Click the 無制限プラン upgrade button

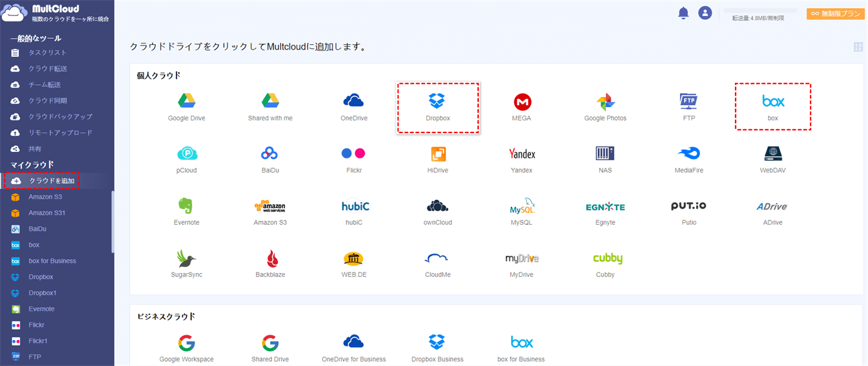[836, 13]
